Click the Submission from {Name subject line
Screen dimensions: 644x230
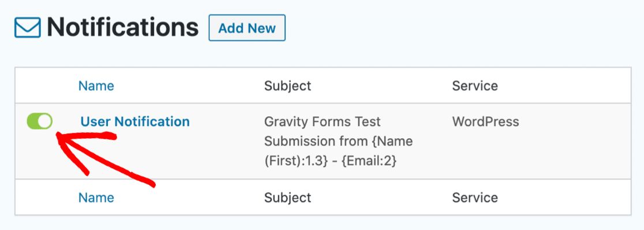(x=338, y=142)
